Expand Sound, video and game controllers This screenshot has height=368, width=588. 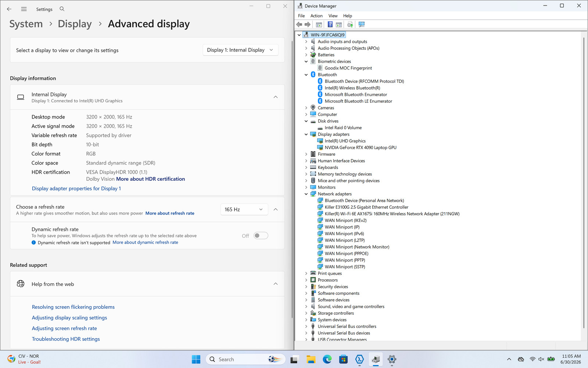click(x=306, y=307)
